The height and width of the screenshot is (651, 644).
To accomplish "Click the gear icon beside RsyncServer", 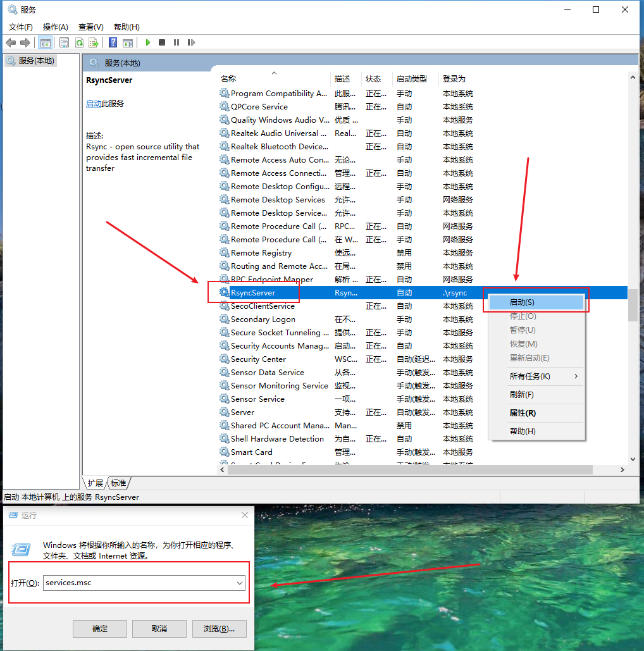I will 224,292.
